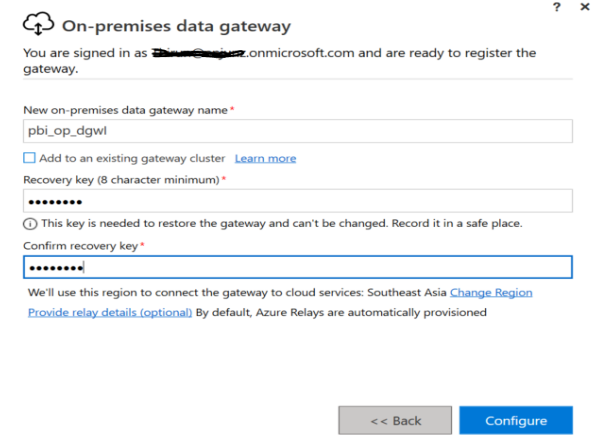This screenshot has width=596, height=445.
Task: Open the Learn more link
Action: pyautogui.click(x=265, y=158)
